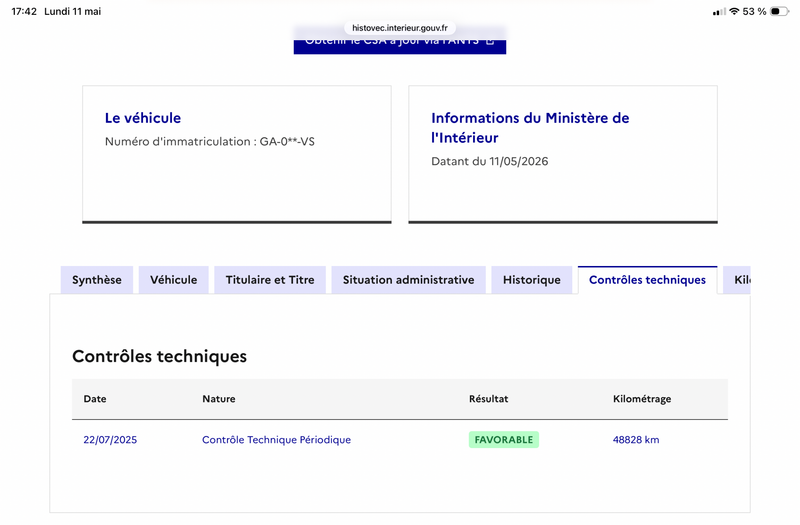Screen dimensions: 800x525
Task: Tap the battery icon in status bar
Action: click(x=779, y=11)
